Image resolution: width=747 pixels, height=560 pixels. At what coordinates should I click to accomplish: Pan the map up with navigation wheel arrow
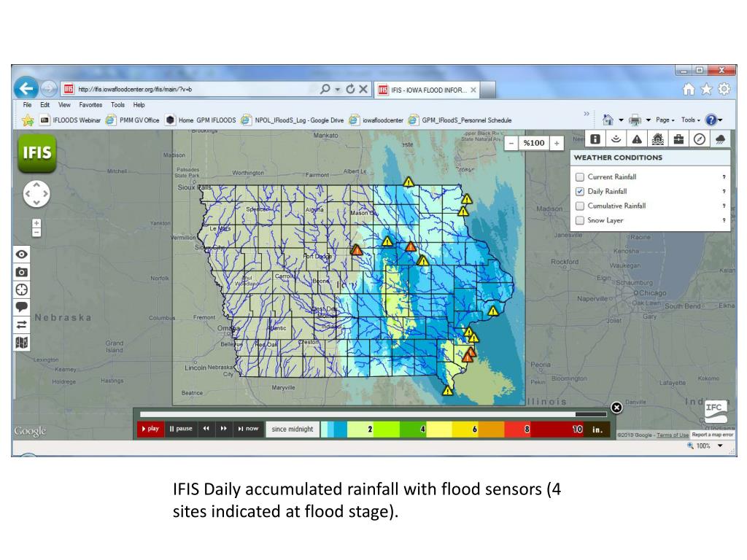pyautogui.click(x=36, y=184)
